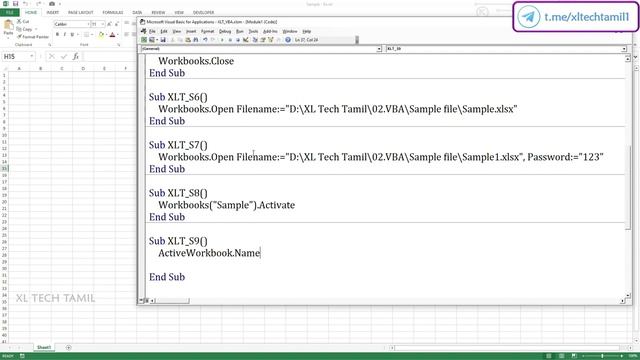The width and height of the screenshot is (640, 360).
Task: Click Copy in Excel Clipboard group
Action: (x=24, y=29)
